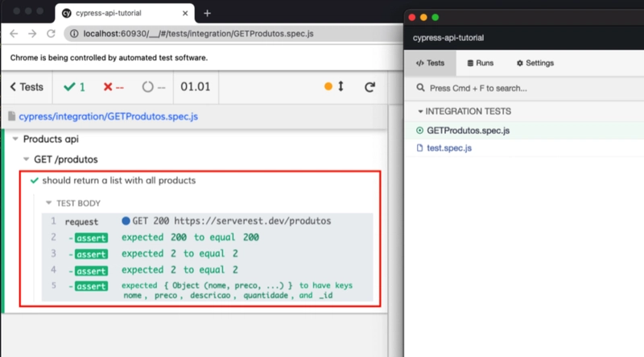
Task: Click command 4 'expected 2 to equal 2'
Action: click(207, 270)
